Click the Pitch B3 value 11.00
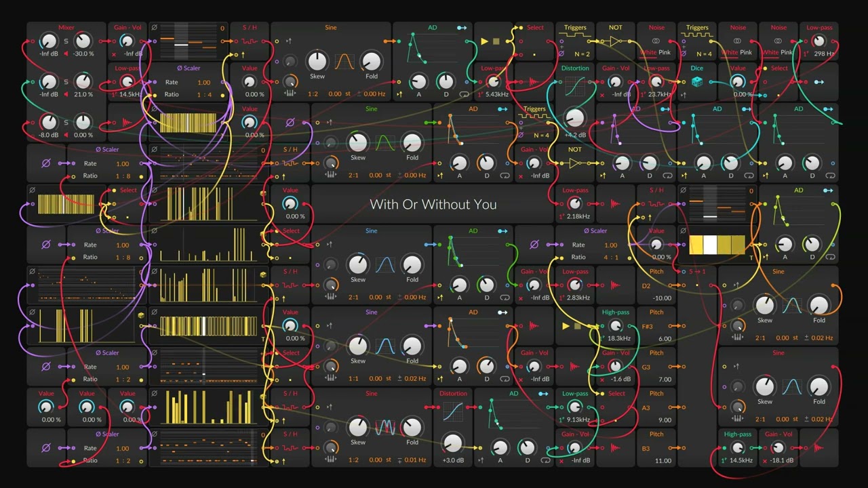 [x=663, y=461]
